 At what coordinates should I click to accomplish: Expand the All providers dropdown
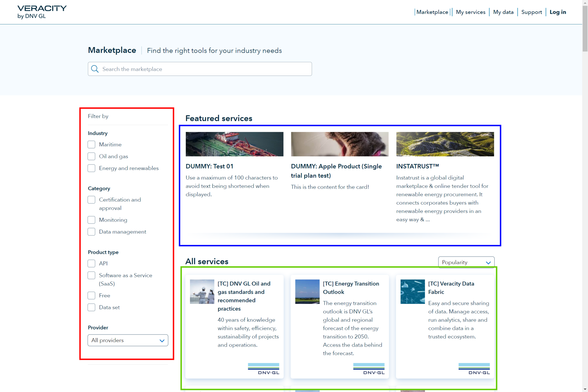click(x=128, y=340)
